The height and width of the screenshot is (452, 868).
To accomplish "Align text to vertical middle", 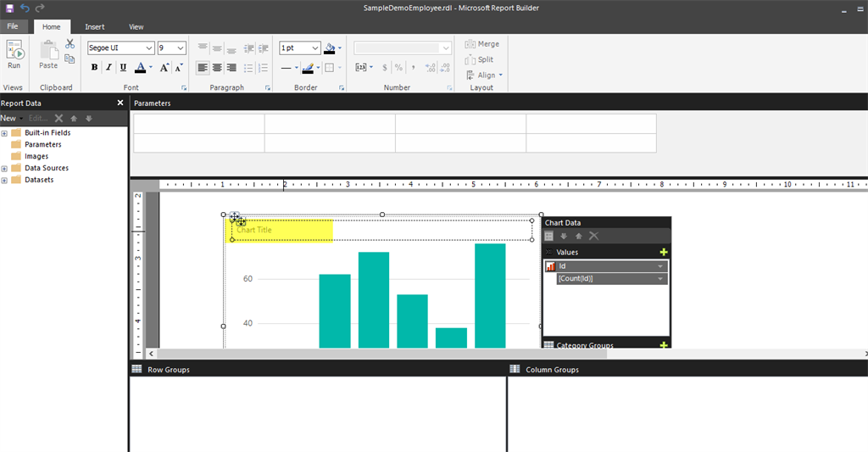I will 217,48.
